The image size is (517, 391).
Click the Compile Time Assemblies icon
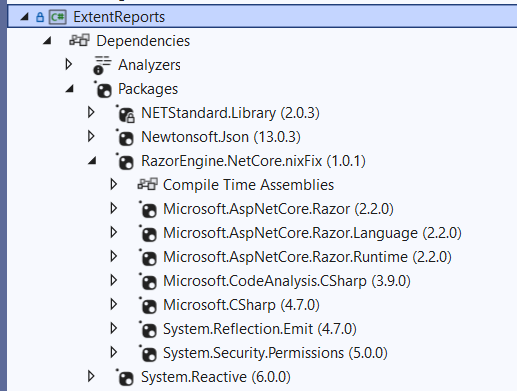[x=148, y=184]
